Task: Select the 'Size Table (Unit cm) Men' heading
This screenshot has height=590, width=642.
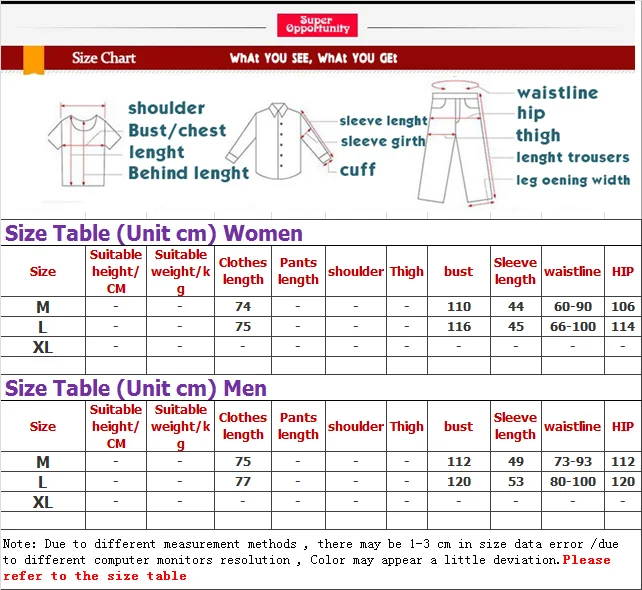Action: click(136, 388)
